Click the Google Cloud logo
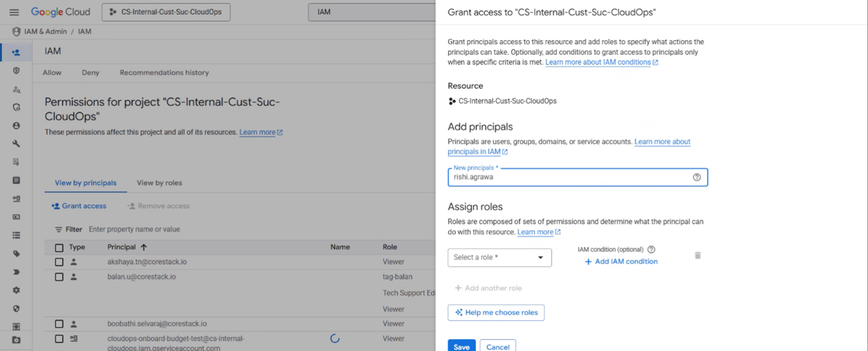868x351 pixels. tap(60, 12)
